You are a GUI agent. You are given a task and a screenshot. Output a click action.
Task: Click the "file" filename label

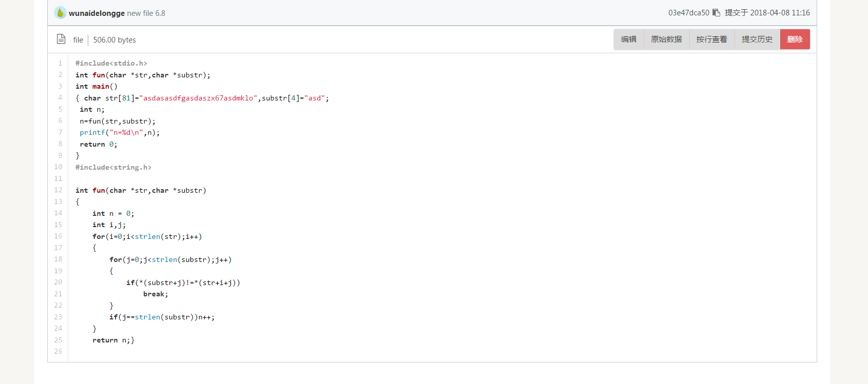[x=78, y=40]
